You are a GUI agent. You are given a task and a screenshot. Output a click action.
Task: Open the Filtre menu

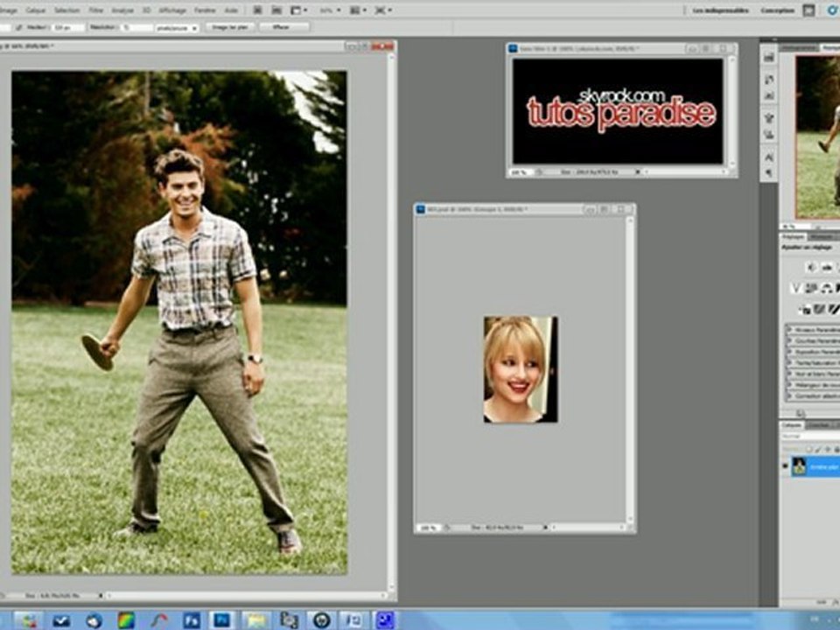pyautogui.click(x=96, y=10)
